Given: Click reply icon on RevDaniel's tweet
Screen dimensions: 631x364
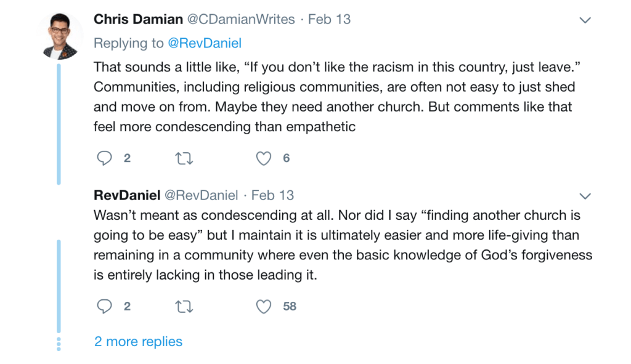Looking at the screenshot, I should (x=105, y=306).
